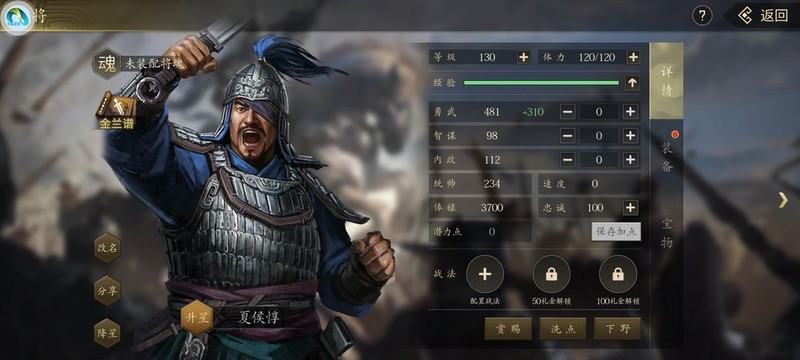
Task: Tap the locked 100礼金解锁 tactic slot
Action: point(618,274)
